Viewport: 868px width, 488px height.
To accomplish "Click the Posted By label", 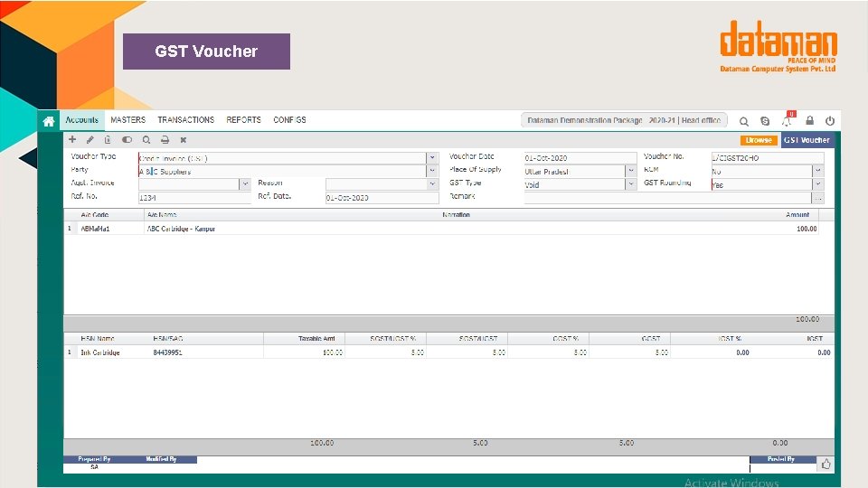I will click(x=781, y=459).
